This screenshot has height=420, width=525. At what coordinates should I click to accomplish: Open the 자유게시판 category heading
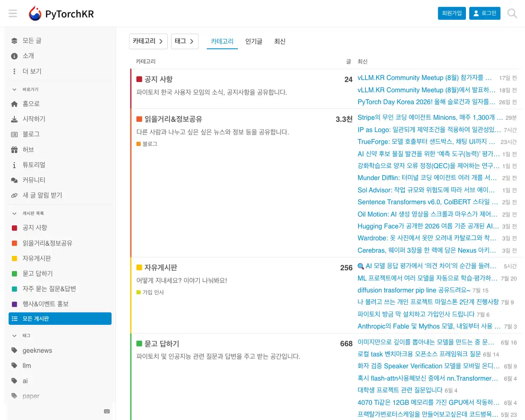point(161,267)
